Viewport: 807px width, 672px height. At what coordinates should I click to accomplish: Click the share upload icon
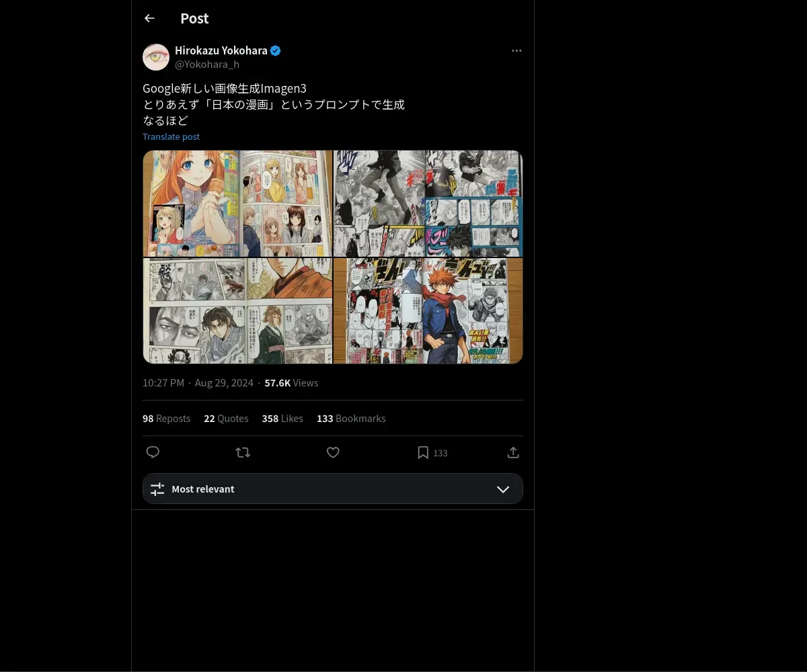coord(513,452)
